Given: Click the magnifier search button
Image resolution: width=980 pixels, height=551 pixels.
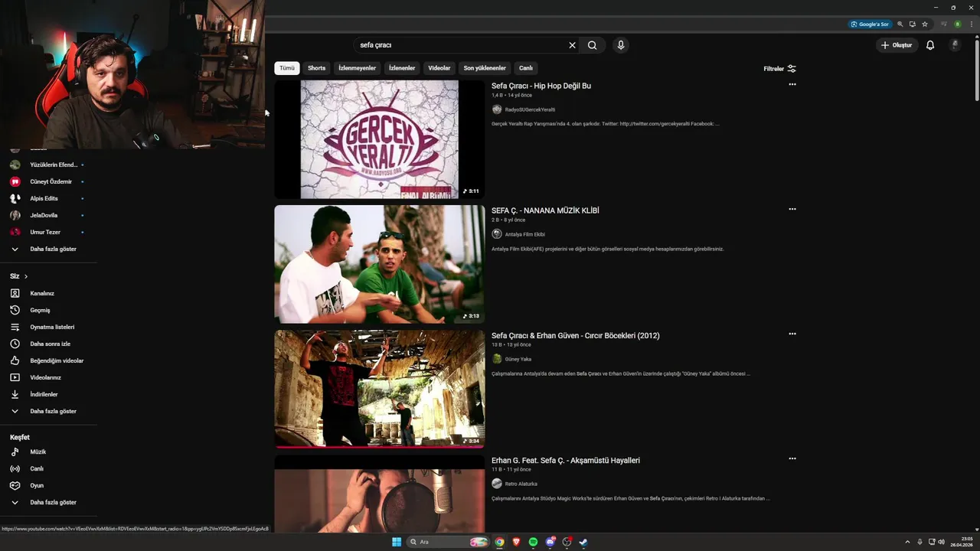Looking at the screenshot, I should coord(593,45).
